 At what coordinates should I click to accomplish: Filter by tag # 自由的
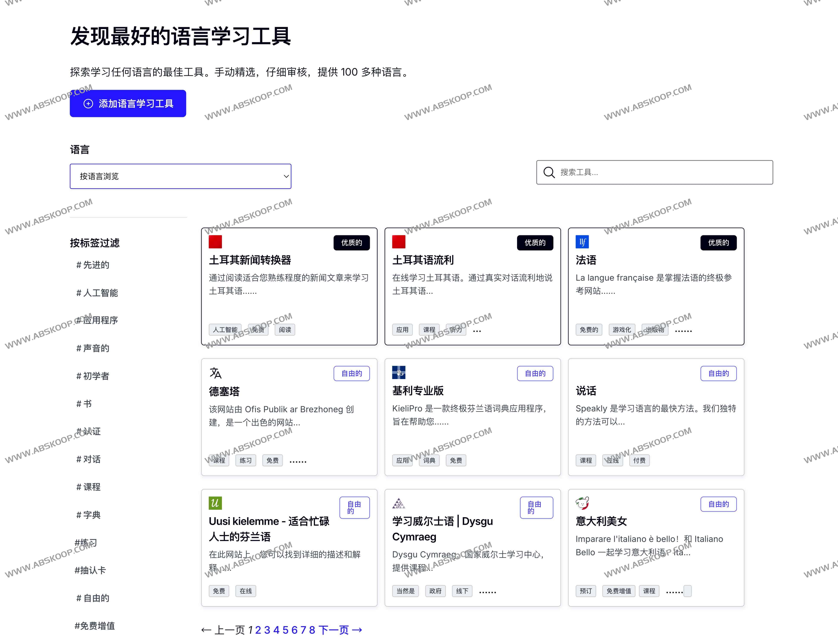click(x=93, y=598)
